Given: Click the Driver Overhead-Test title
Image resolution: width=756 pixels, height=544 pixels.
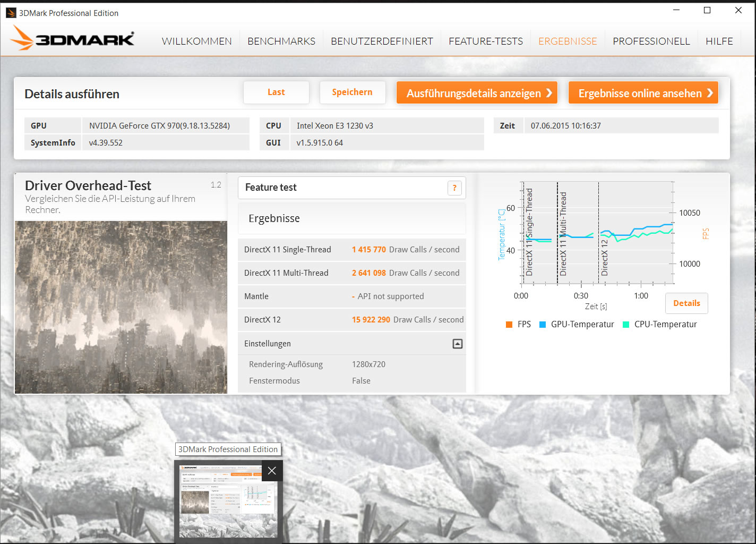Looking at the screenshot, I should point(88,185).
